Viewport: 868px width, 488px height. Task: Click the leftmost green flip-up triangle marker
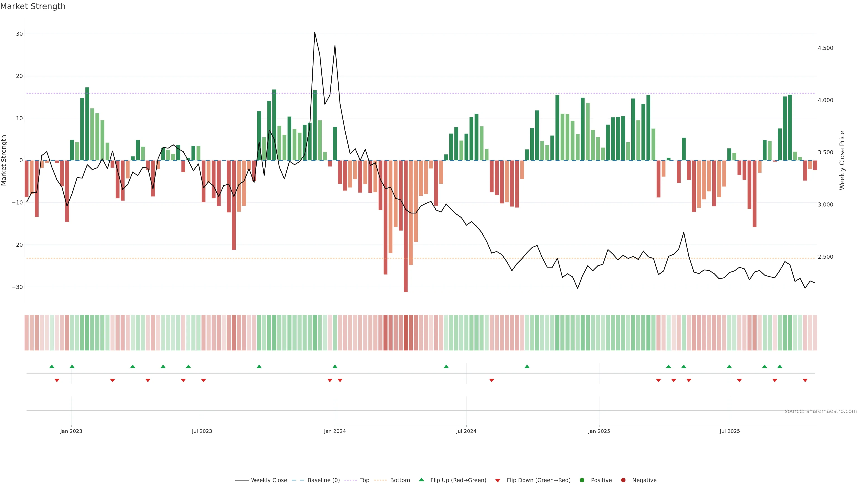pyautogui.click(x=52, y=366)
